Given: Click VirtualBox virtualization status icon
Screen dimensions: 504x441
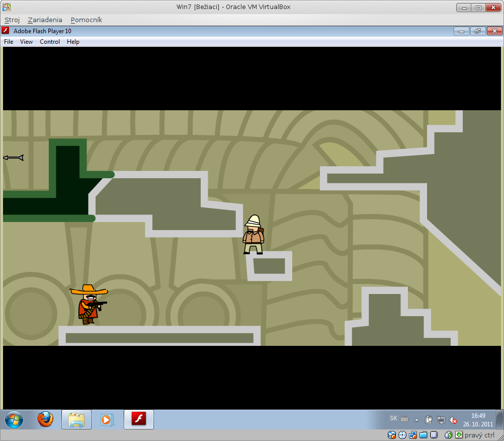Looking at the screenshot, I should point(434,435).
